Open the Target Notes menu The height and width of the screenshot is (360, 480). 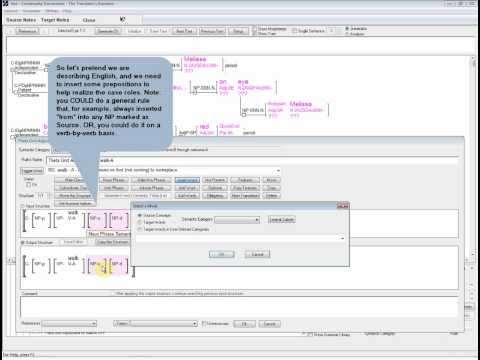55,20
